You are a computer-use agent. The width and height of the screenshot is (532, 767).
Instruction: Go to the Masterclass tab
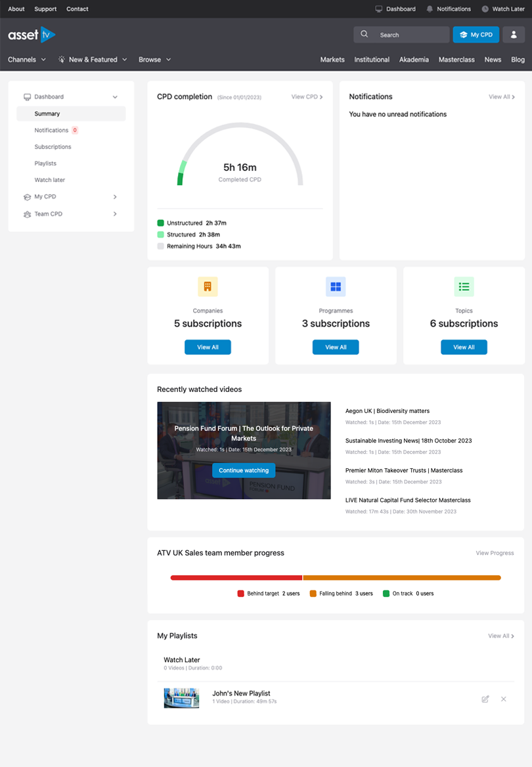pyautogui.click(x=456, y=60)
